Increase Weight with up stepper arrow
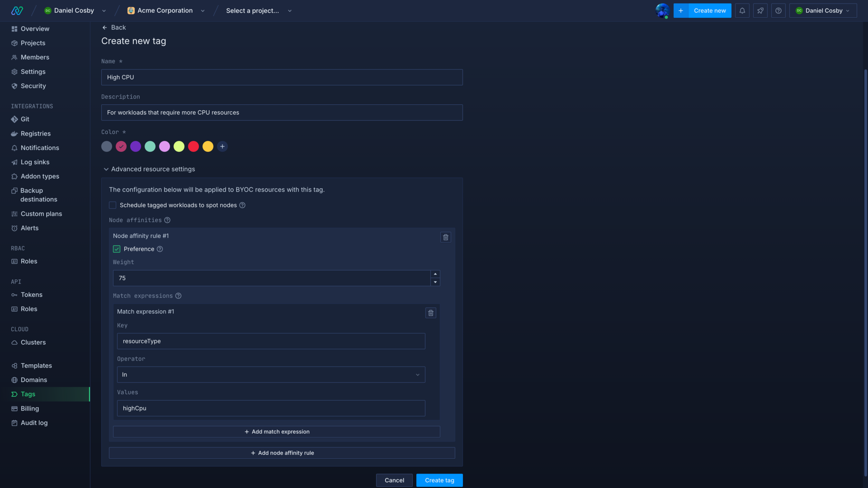 click(x=435, y=274)
